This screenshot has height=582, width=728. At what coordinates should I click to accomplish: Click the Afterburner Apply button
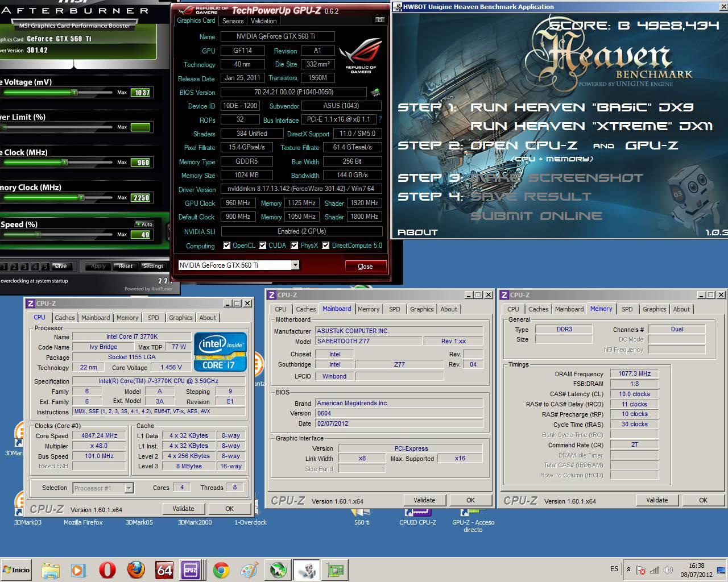(x=98, y=266)
